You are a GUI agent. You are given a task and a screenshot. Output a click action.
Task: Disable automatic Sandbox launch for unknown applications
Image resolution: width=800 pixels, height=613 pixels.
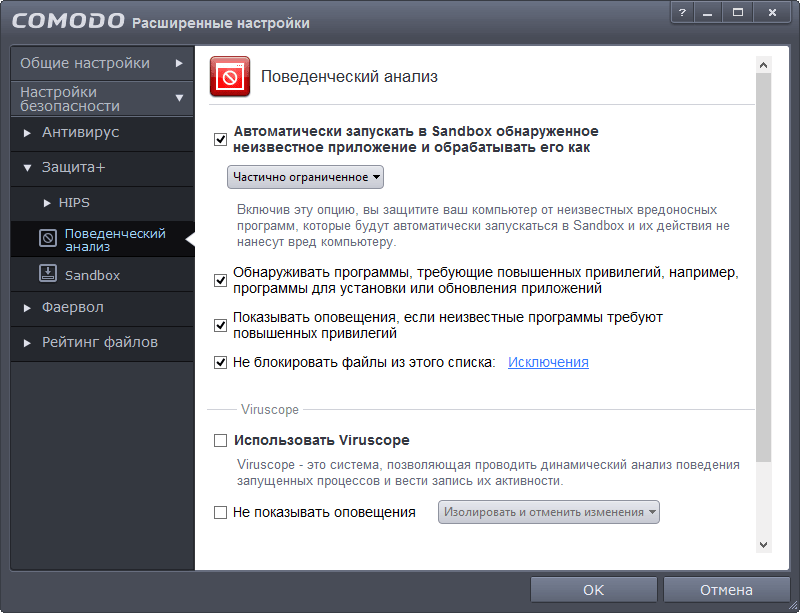220,140
